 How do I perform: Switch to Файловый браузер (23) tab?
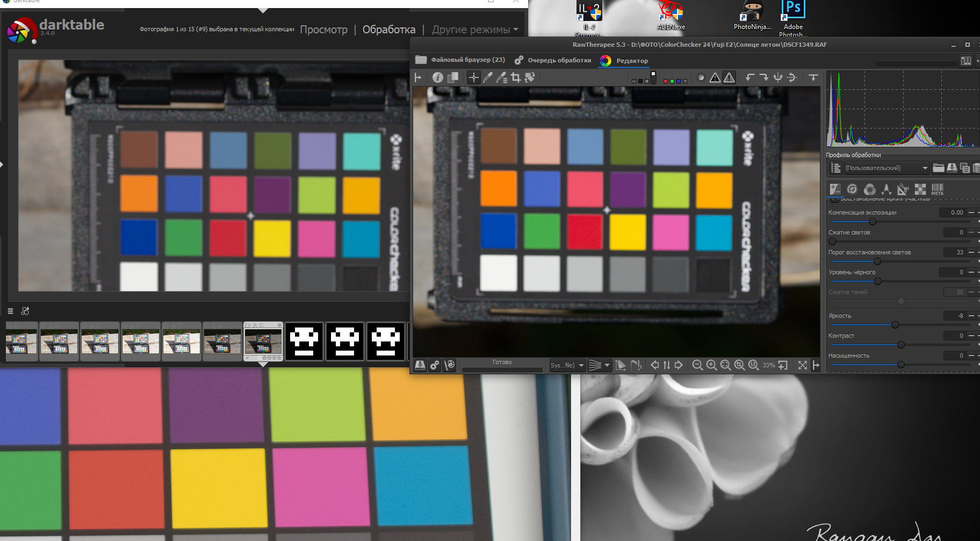[x=460, y=60]
